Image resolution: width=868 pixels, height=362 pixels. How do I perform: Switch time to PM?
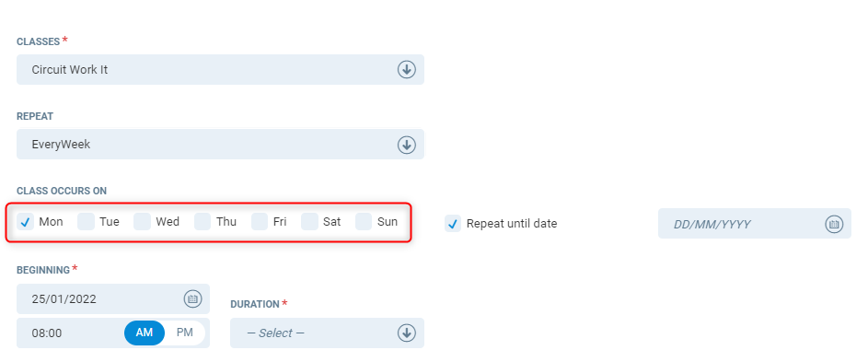coord(185,333)
